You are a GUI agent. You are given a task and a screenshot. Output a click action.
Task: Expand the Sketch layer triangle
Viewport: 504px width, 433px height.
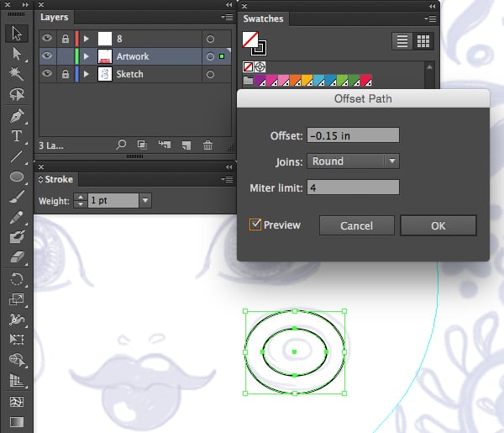(x=87, y=74)
